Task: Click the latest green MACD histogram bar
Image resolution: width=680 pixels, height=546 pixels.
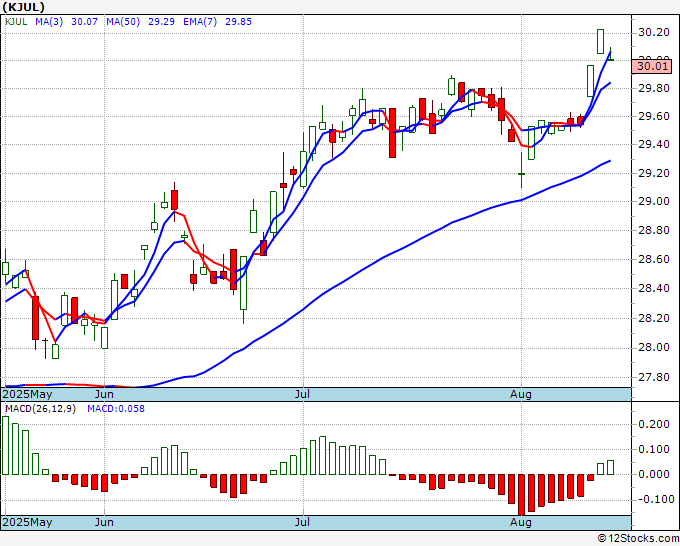Action: click(x=610, y=468)
